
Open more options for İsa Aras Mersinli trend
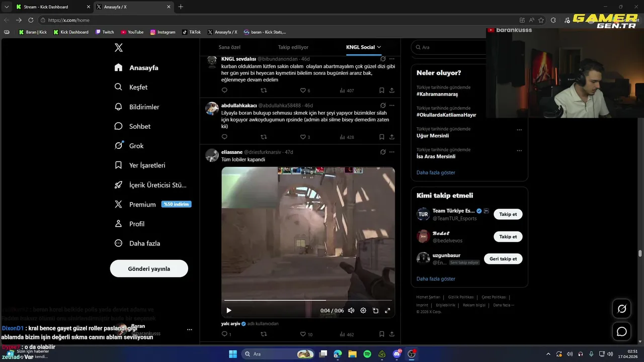point(519,150)
